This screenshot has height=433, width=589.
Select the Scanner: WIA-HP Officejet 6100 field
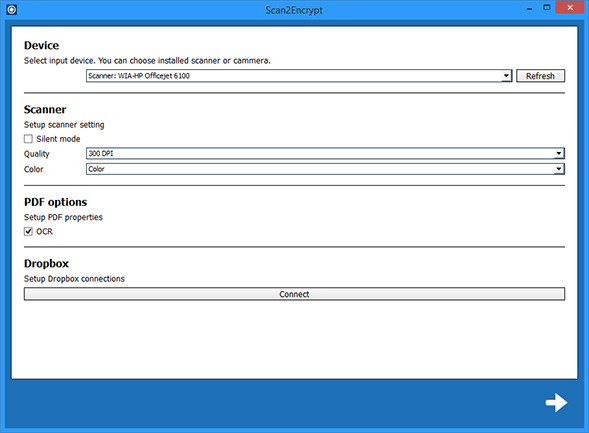[299, 76]
